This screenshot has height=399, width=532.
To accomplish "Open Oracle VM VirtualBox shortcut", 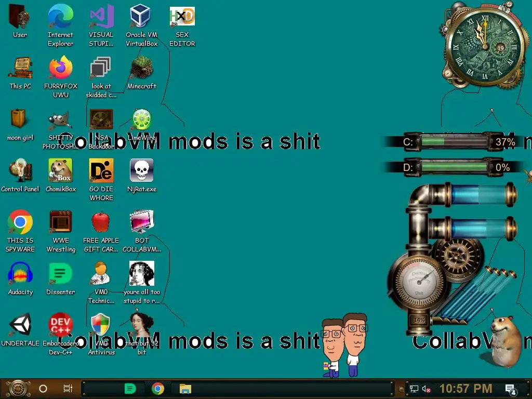I will [141, 25].
